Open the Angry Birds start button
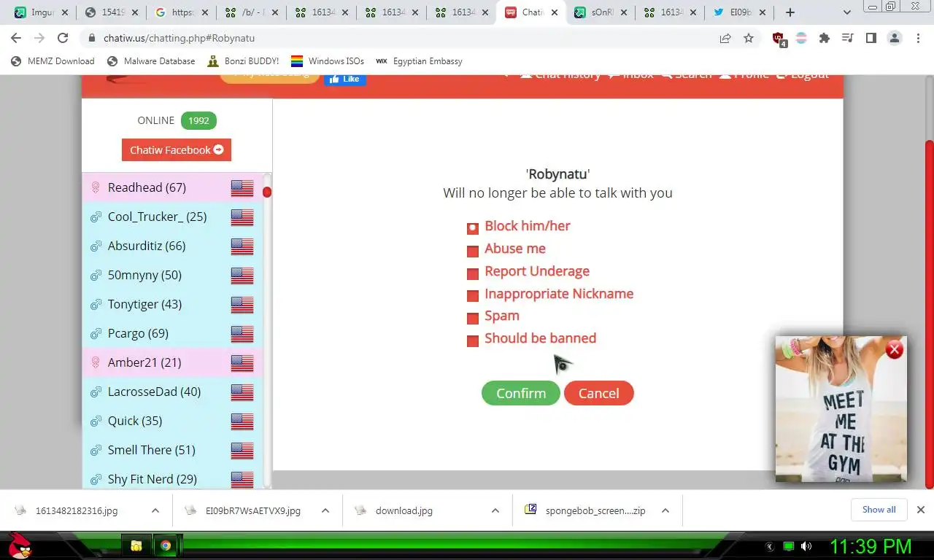Screen dimensions: 934x560 20,545
